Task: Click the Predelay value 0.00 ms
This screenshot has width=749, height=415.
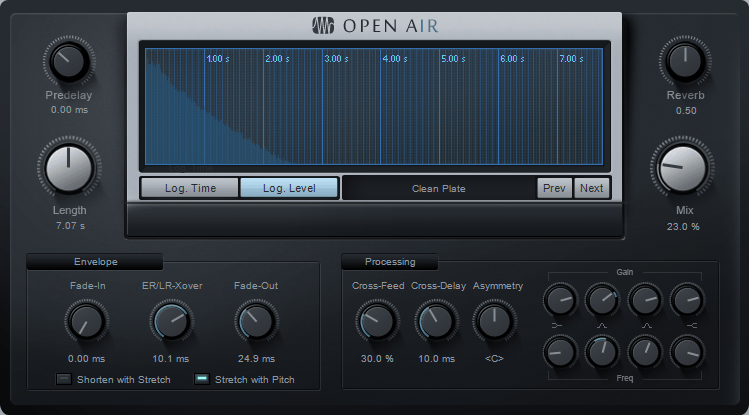Action: [69, 110]
